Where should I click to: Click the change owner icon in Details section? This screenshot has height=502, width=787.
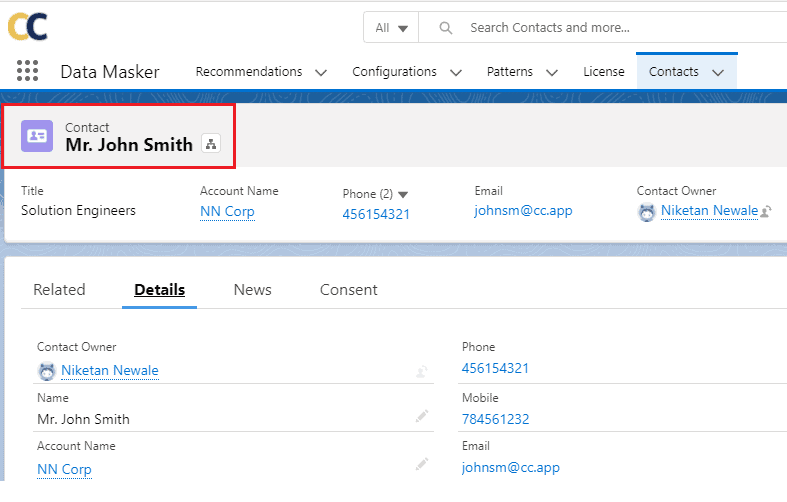422,371
